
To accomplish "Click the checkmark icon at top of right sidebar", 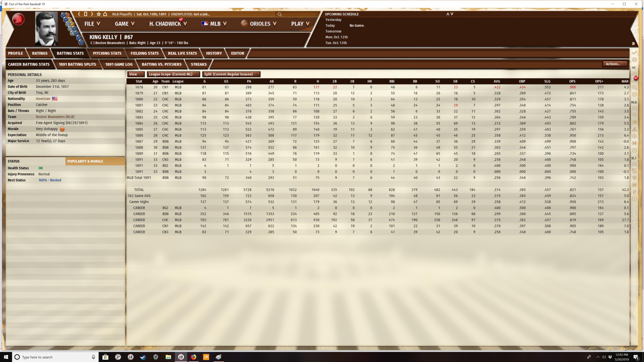I will (x=635, y=53).
